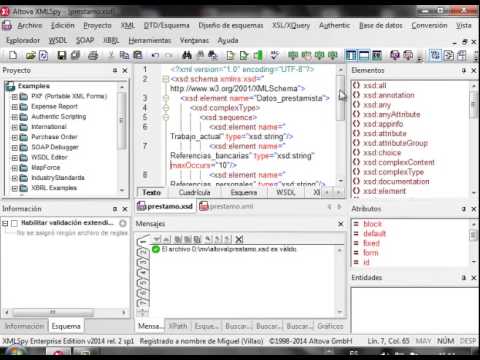
Task: Switch to Esquema tab in Información panel
Action: pos(66,326)
